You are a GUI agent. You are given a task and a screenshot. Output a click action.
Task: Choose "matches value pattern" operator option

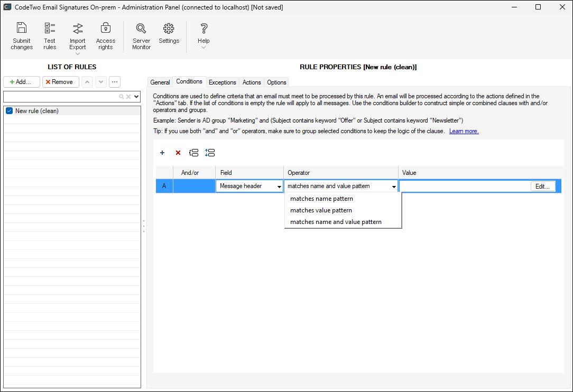[321, 210]
